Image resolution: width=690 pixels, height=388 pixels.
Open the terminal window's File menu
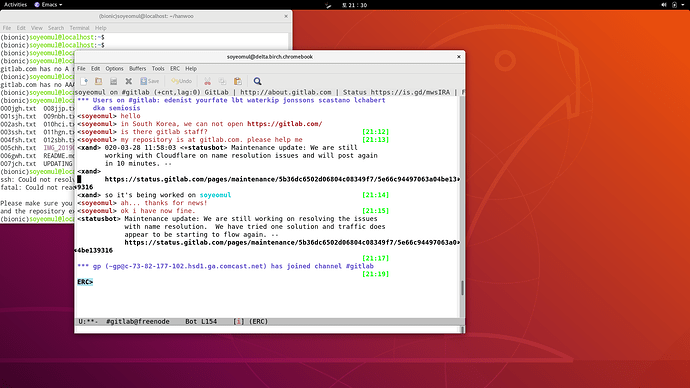[7, 28]
